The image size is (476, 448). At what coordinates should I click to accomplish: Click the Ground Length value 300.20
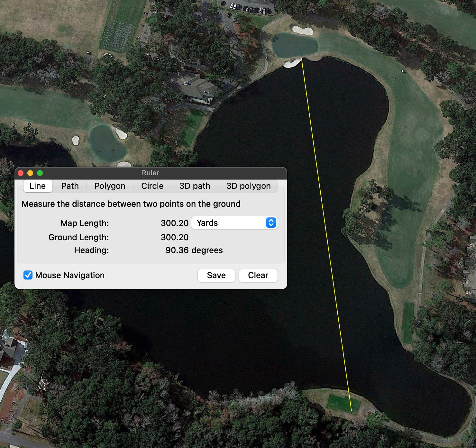tap(175, 237)
